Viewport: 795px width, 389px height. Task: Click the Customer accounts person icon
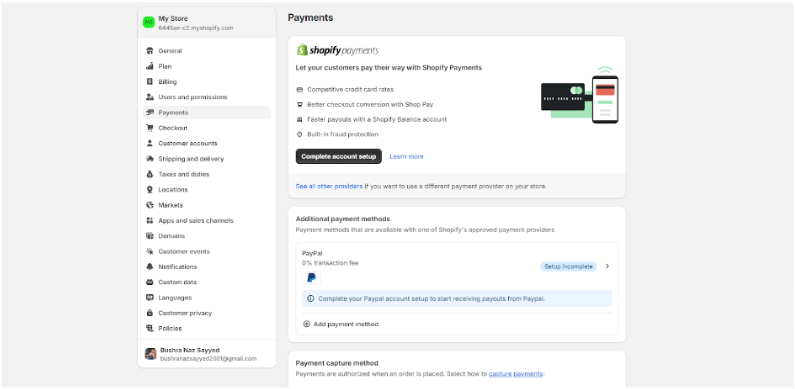[x=150, y=144]
